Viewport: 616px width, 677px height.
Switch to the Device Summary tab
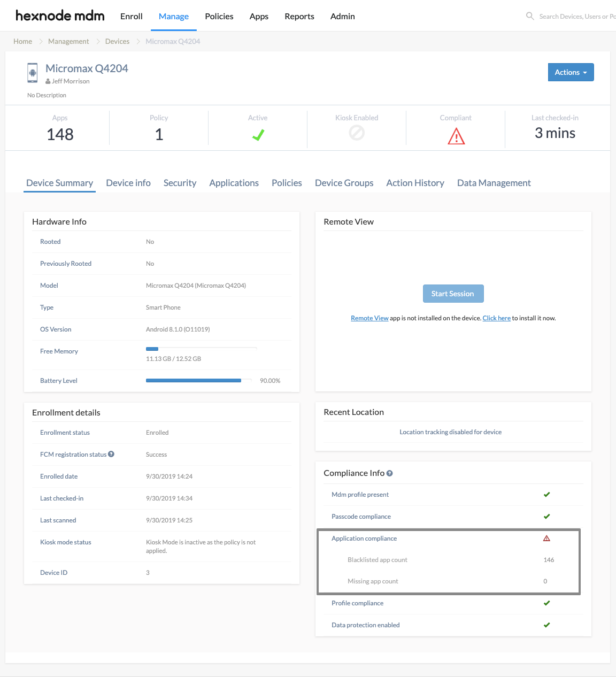[60, 183]
